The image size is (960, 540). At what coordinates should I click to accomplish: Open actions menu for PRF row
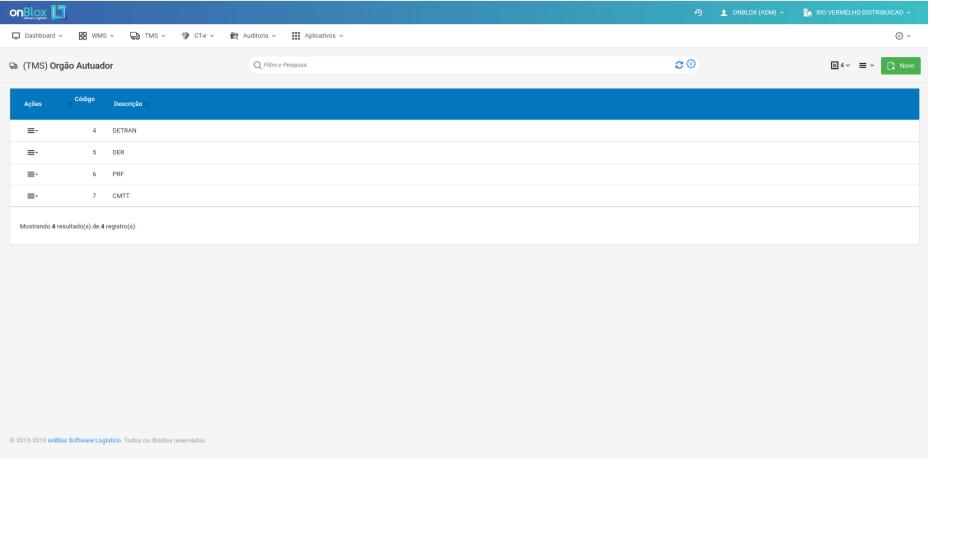(x=32, y=174)
